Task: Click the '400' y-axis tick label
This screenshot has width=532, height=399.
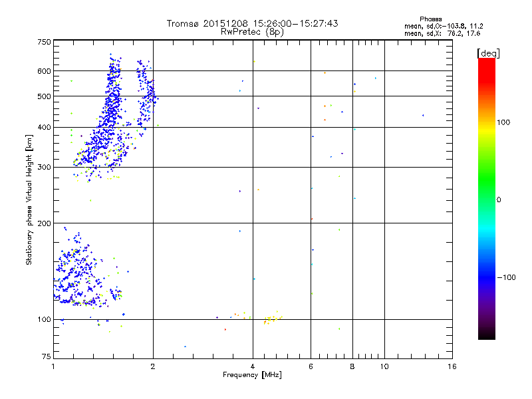Action: point(44,127)
